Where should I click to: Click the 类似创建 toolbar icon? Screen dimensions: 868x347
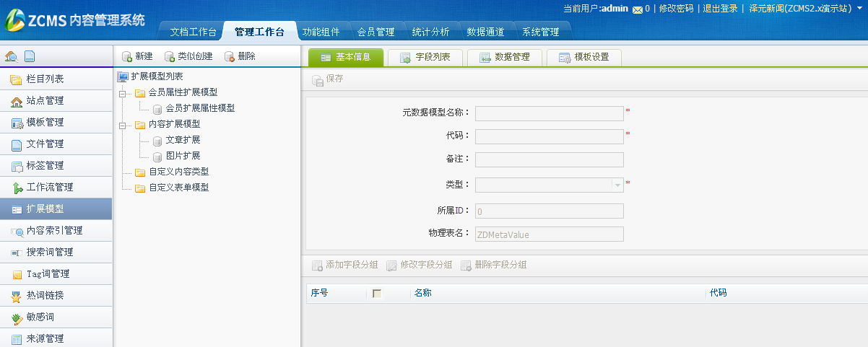point(170,56)
